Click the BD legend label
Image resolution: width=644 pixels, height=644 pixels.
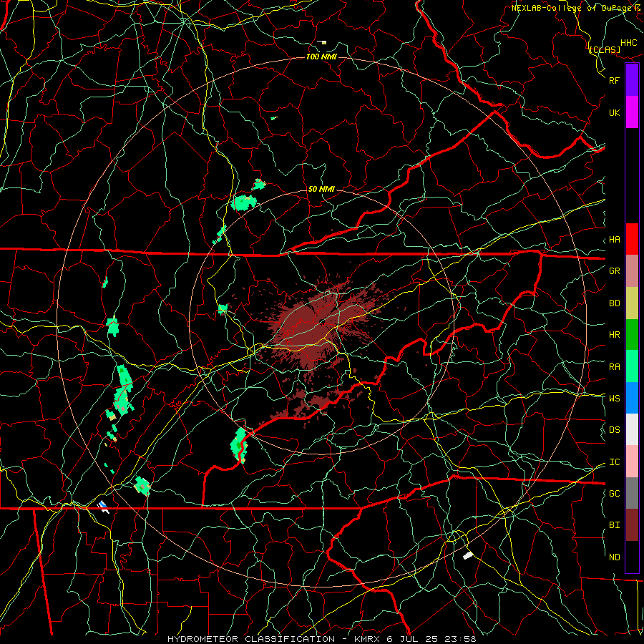615,303
